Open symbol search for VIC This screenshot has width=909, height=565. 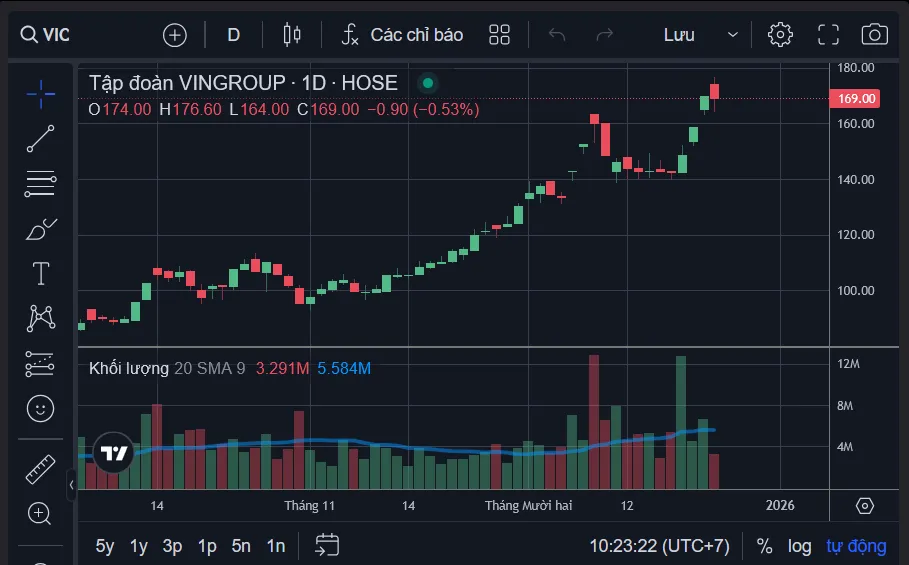(45, 35)
